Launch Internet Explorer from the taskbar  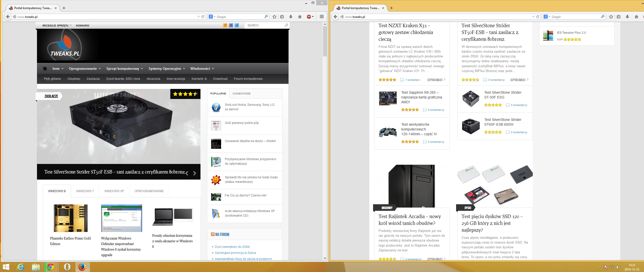(20, 267)
